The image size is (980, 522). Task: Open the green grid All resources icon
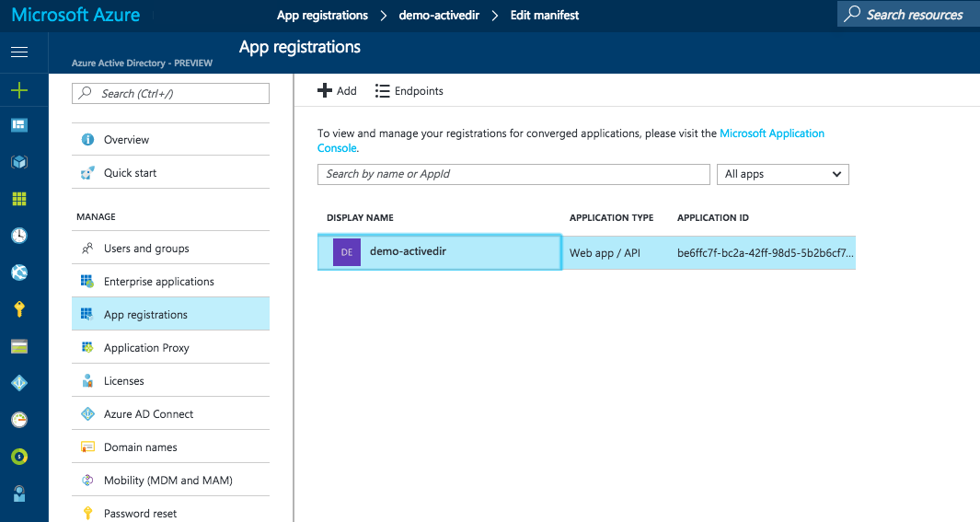tap(19, 199)
